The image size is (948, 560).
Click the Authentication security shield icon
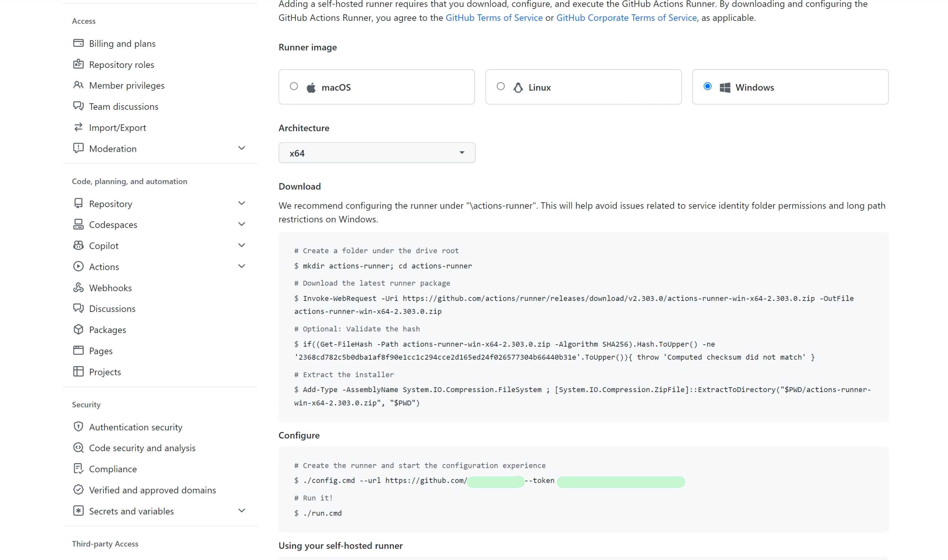tap(78, 427)
